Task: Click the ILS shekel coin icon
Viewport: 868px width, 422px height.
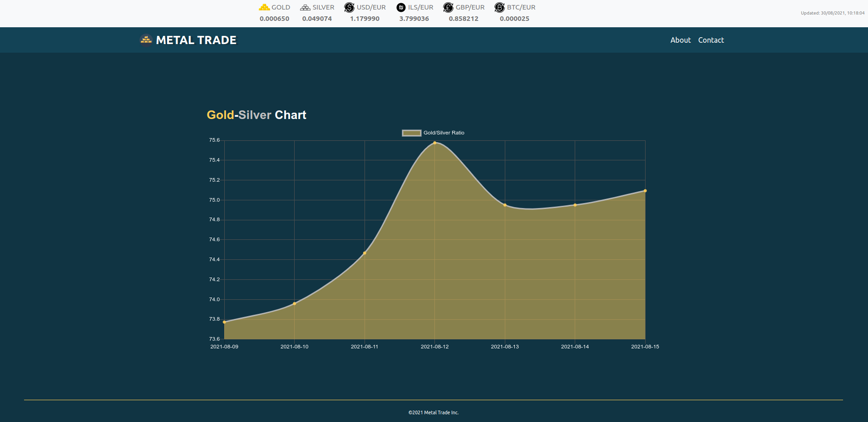Action: click(x=400, y=7)
